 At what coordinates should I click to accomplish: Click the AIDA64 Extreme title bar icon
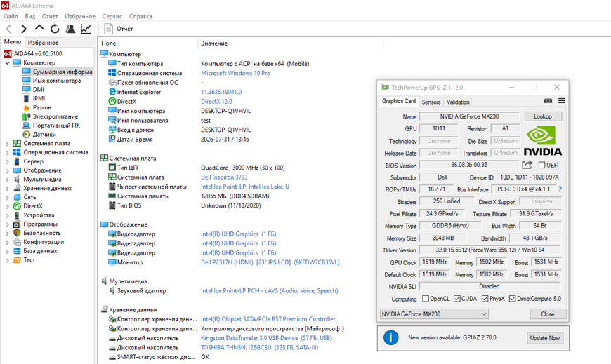tap(5, 6)
